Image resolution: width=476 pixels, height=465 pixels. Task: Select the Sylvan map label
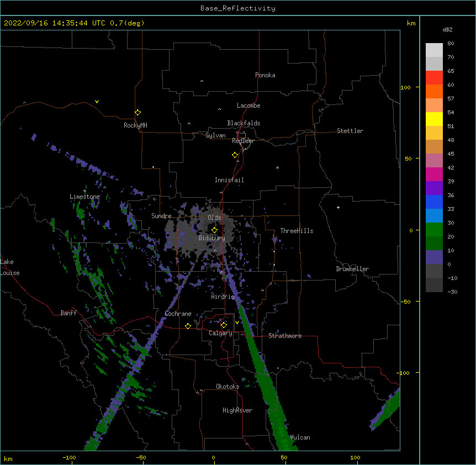(x=215, y=135)
